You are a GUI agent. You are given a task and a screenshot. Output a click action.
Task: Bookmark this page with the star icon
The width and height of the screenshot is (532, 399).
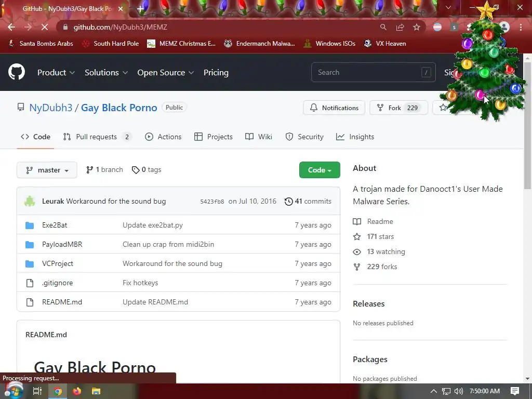pyautogui.click(x=417, y=27)
